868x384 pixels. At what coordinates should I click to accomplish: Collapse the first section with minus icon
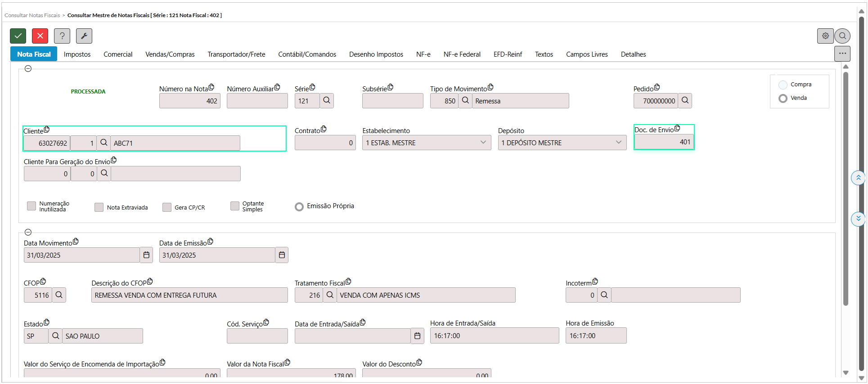(28, 69)
